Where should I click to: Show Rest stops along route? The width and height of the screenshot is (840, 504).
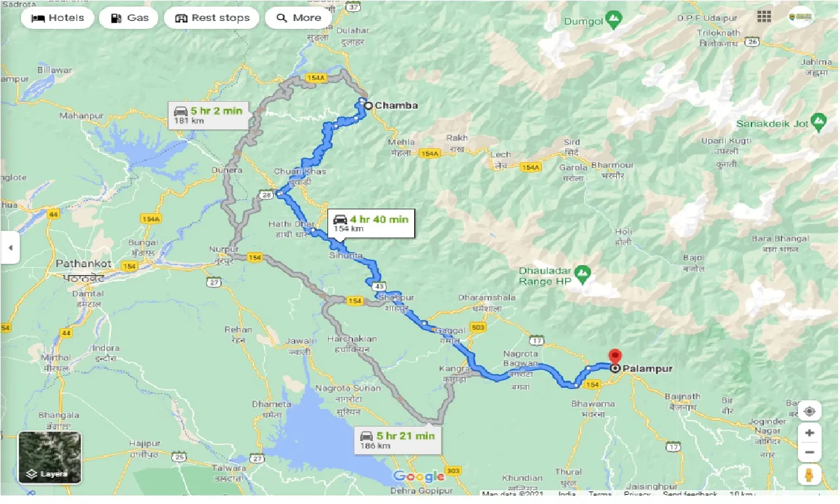click(x=211, y=18)
